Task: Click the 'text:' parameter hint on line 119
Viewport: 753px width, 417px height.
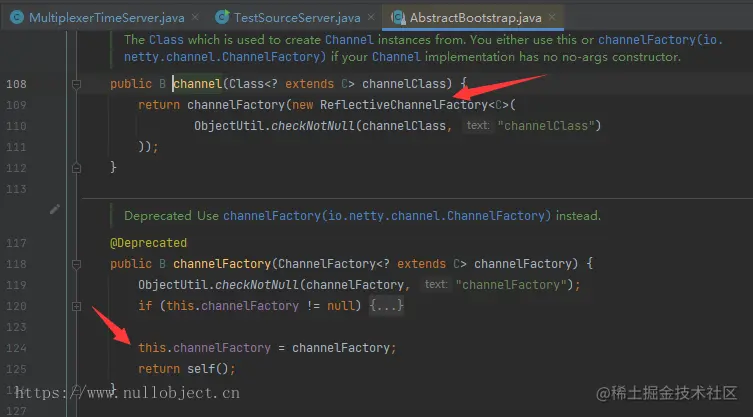Action: [436, 284]
